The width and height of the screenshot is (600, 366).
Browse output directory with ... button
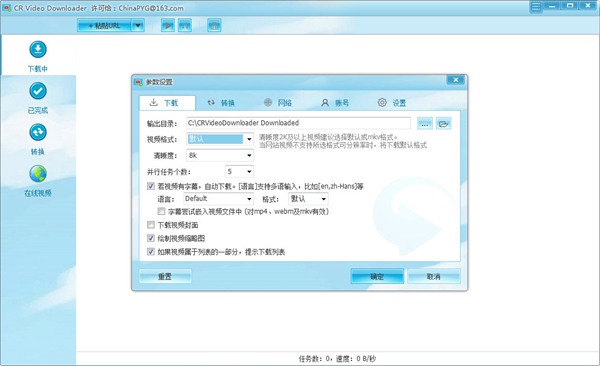425,124
